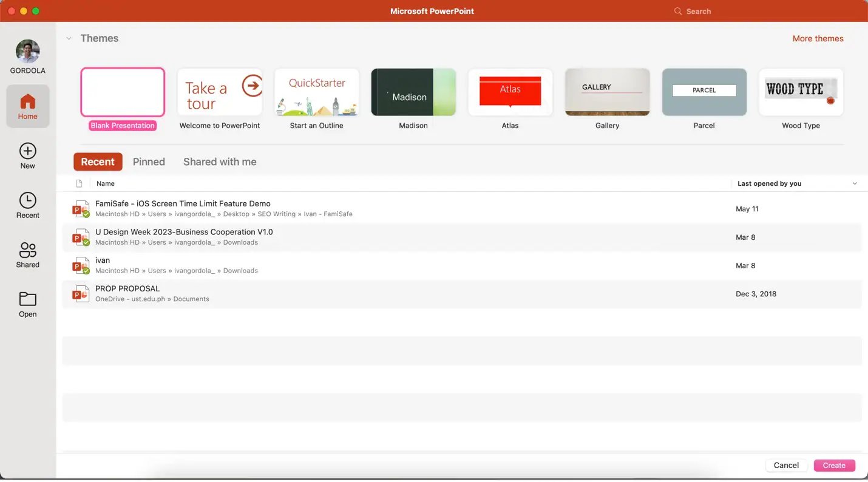Screen dimensions: 868x482
Task: Click the FamiSafe file path text
Action: [224, 214]
